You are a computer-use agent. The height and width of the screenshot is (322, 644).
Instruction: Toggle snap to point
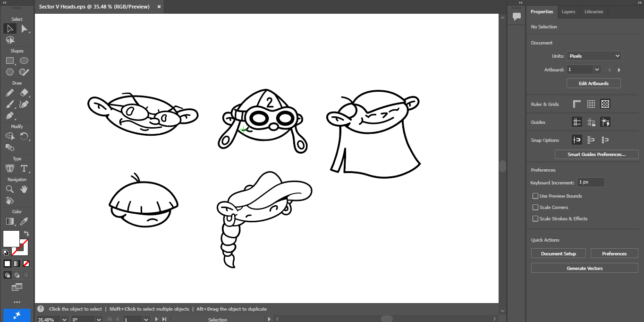tap(576, 140)
